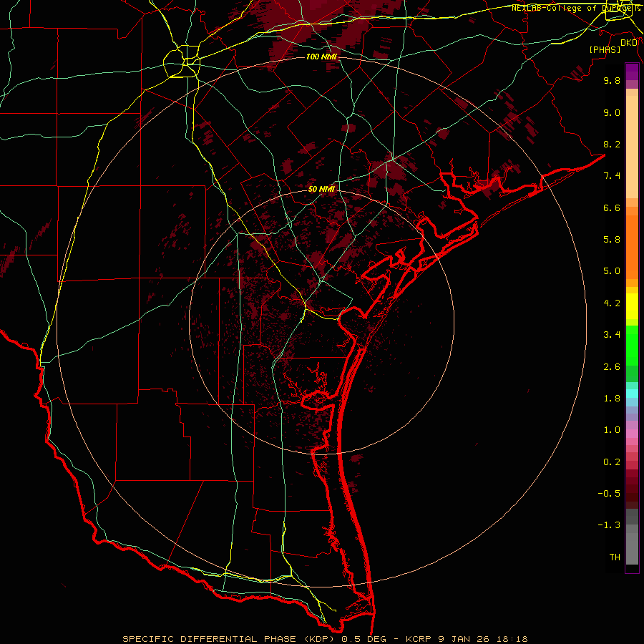This screenshot has width=644, height=644.
Task: Click the -0.5 value on color scale
Action: [609, 494]
